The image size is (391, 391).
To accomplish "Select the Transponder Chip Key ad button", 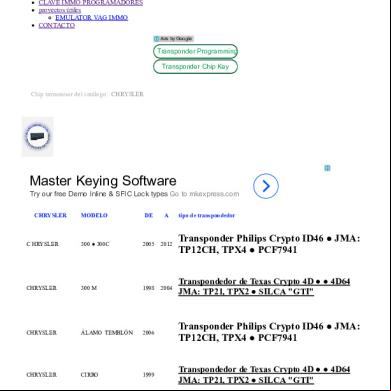I will (x=195, y=67).
